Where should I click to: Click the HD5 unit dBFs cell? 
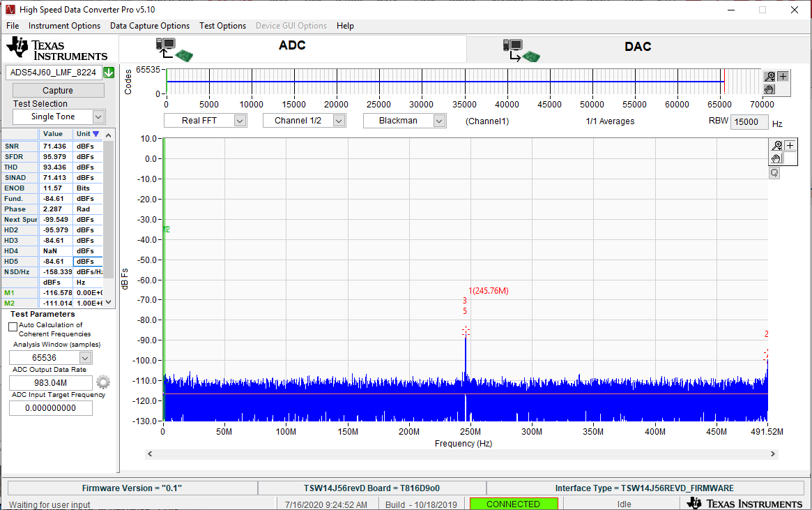(x=88, y=261)
